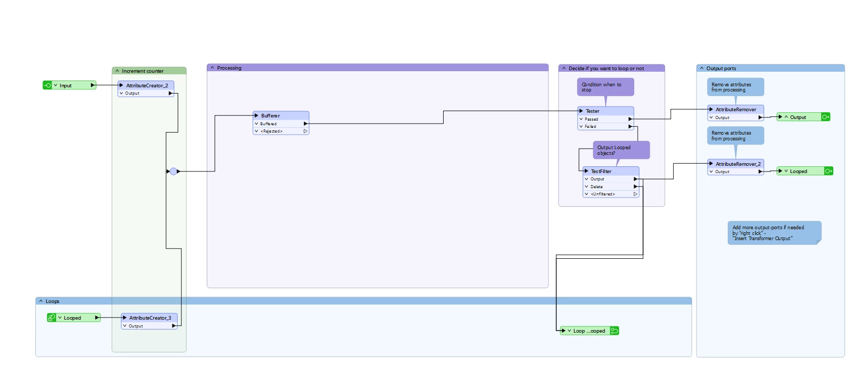Click the Output port green end icon
This screenshot has height=382, width=868.
tap(825, 117)
